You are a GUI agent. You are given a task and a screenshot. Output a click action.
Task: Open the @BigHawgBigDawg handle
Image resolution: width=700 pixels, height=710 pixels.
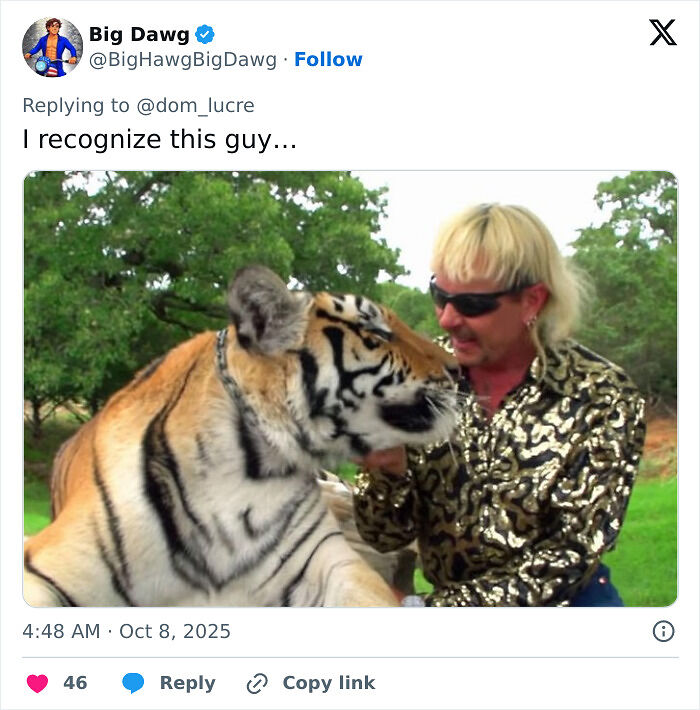(x=182, y=60)
